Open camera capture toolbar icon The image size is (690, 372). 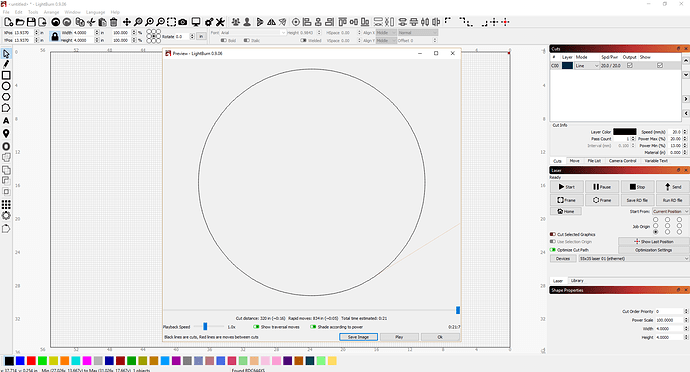coord(183,22)
